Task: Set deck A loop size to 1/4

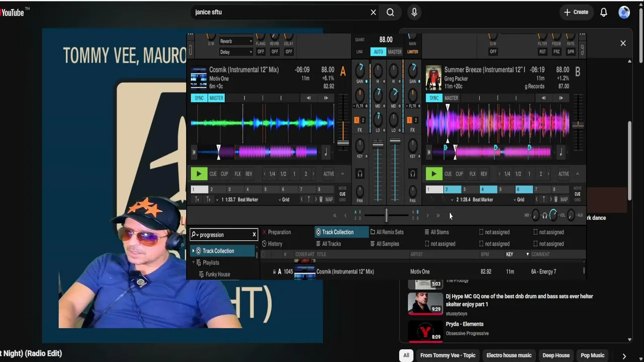Action: [272, 174]
